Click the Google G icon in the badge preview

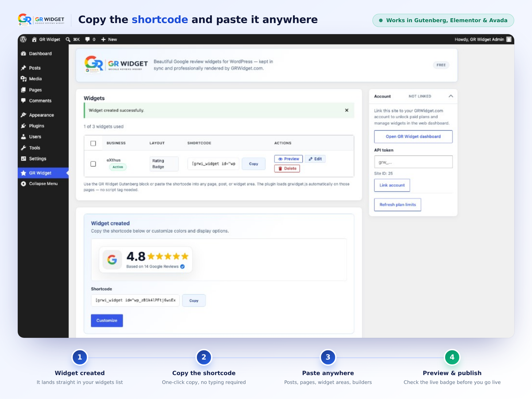point(112,259)
